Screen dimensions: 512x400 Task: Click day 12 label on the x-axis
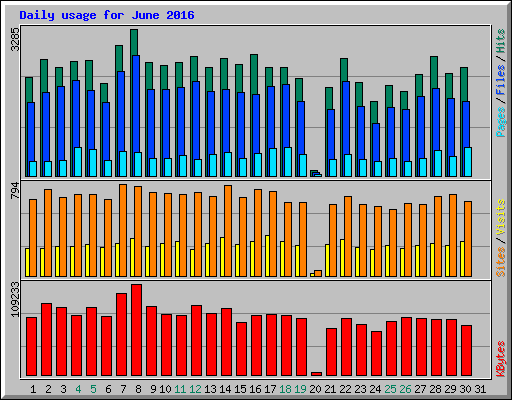[195, 389]
